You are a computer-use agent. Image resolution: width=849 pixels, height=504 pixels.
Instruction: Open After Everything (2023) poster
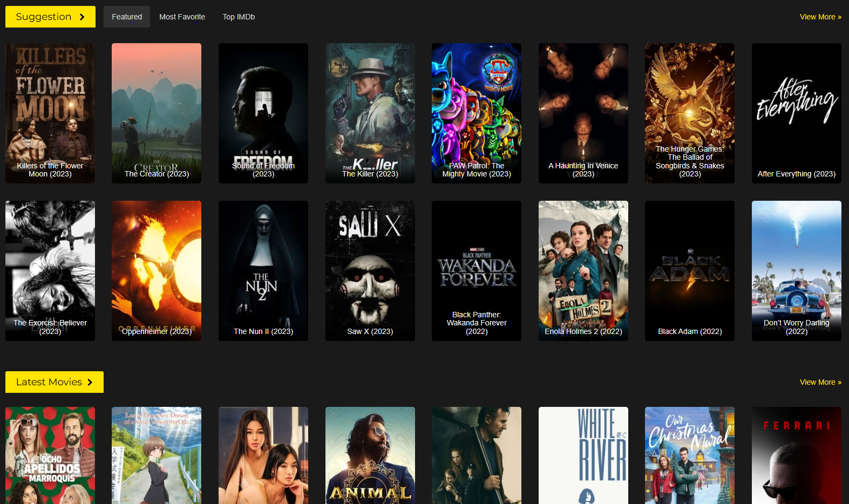click(x=797, y=113)
